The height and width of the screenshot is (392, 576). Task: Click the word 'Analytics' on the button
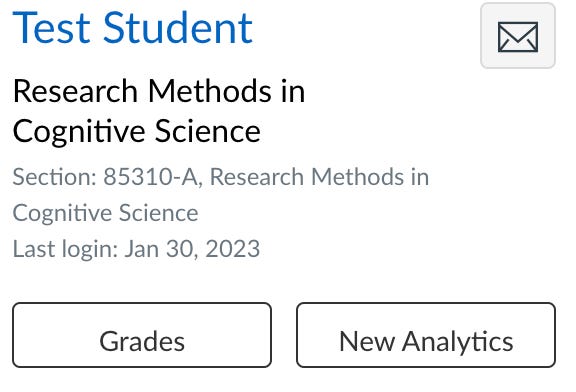click(457, 342)
